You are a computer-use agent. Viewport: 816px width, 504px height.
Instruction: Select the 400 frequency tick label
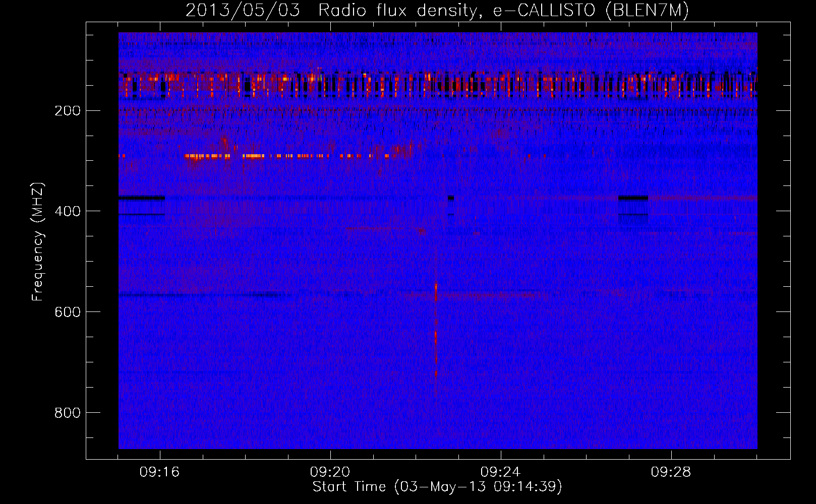coord(68,211)
